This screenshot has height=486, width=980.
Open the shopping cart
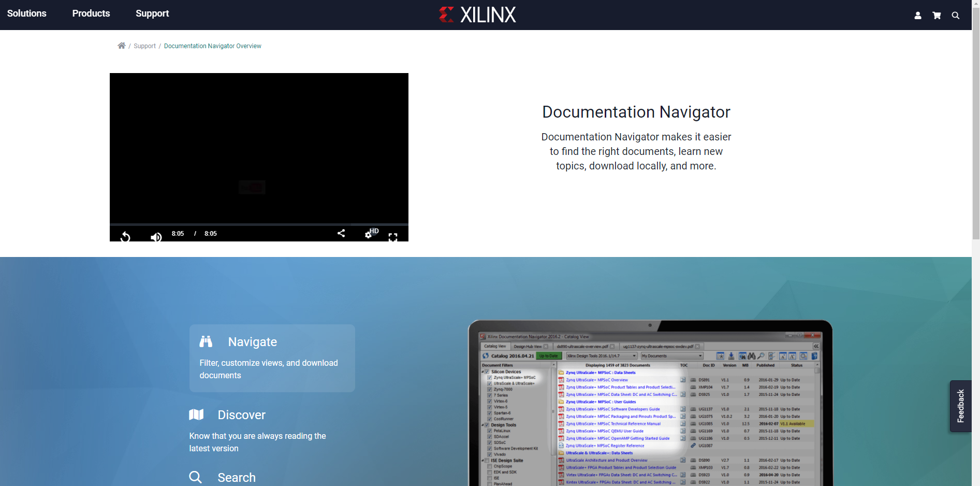(936, 15)
